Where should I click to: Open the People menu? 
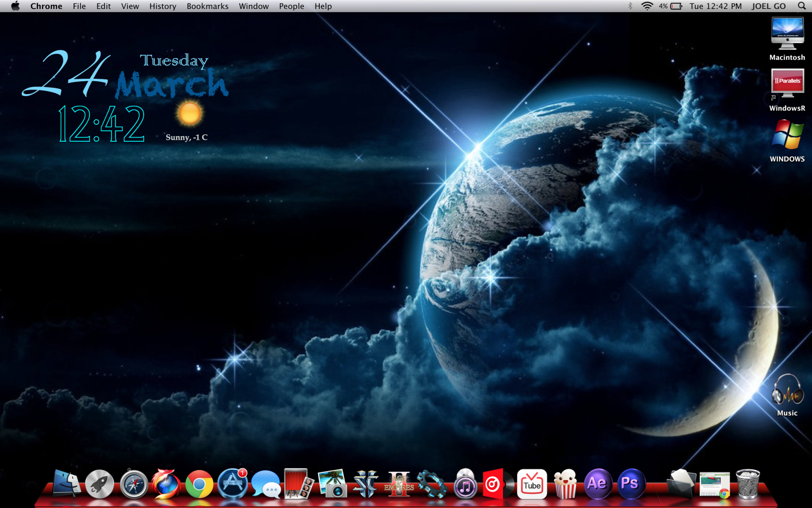[291, 6]
